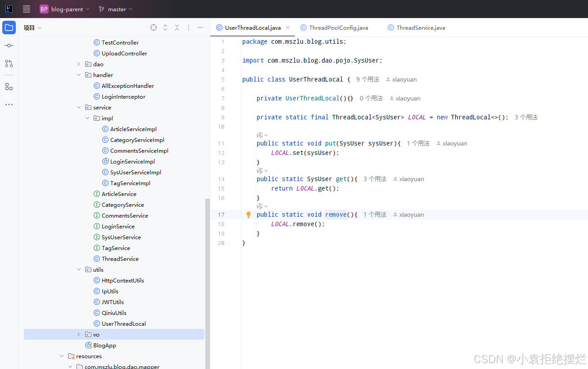588x369 pixels.
Task: Click the collapse all icon in project panel
Action: [177, 27]
